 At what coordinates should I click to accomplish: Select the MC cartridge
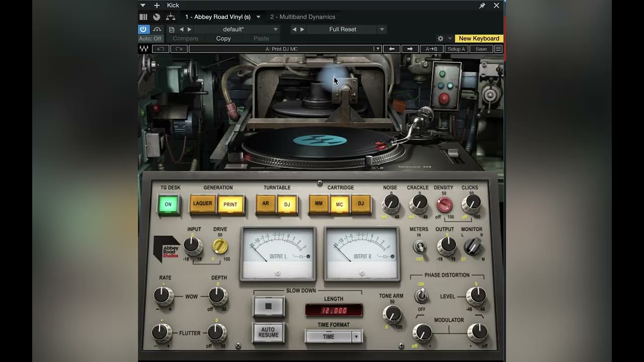pyautogui.click(x=340, y=204)
